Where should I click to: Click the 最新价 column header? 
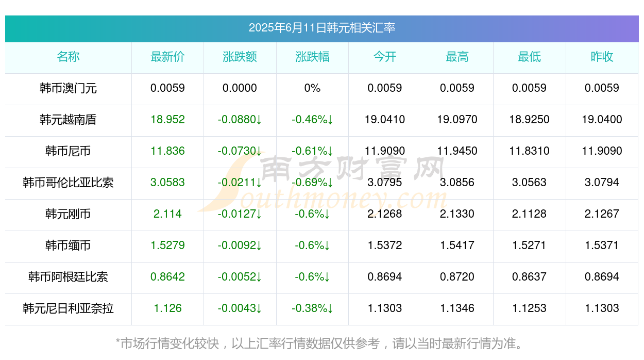(x=167, y=57)
